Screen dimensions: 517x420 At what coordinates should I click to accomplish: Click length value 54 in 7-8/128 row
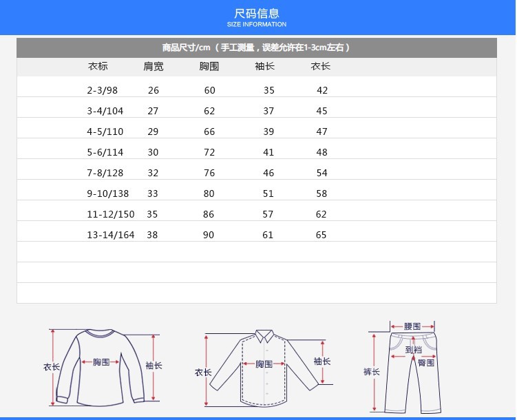click(321, 173)
